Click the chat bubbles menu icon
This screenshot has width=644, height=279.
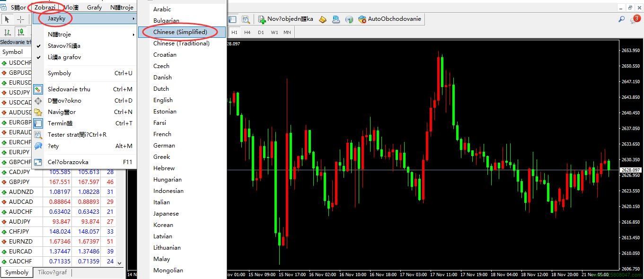coord(38,146)
